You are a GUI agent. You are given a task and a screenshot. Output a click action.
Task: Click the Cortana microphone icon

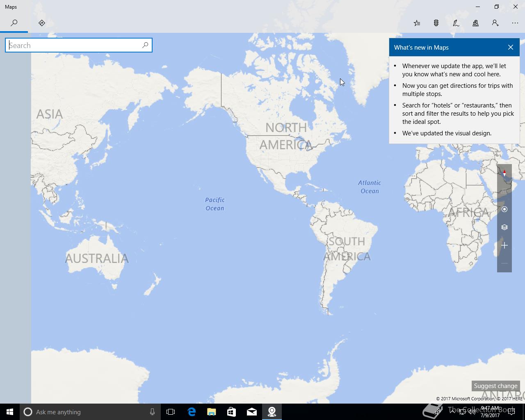click(152, 412)
